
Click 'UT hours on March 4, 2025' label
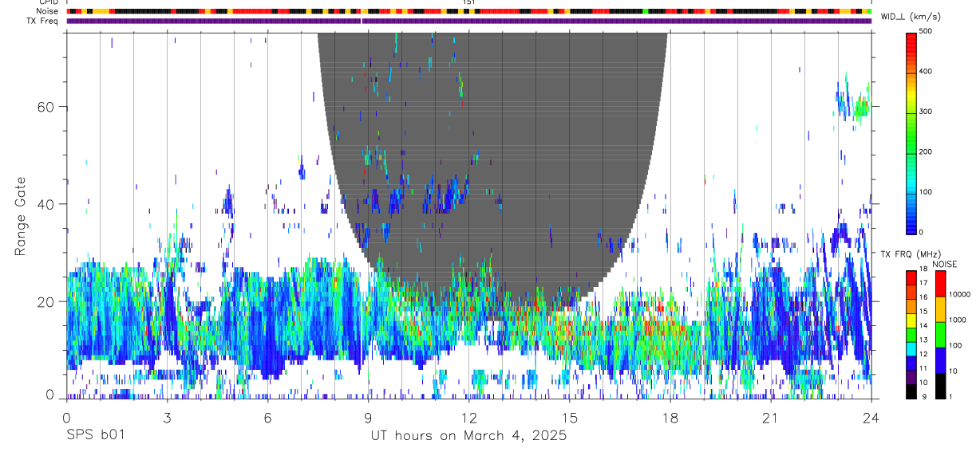468,436
